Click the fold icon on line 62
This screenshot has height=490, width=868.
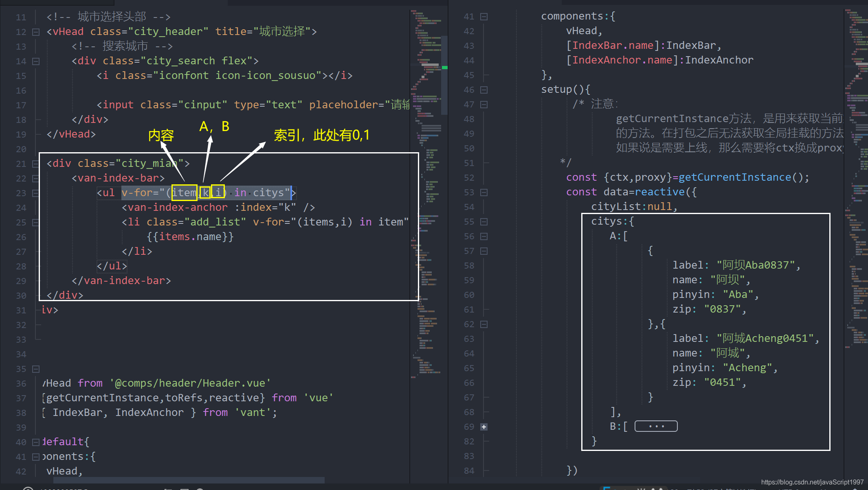[484, 323]
